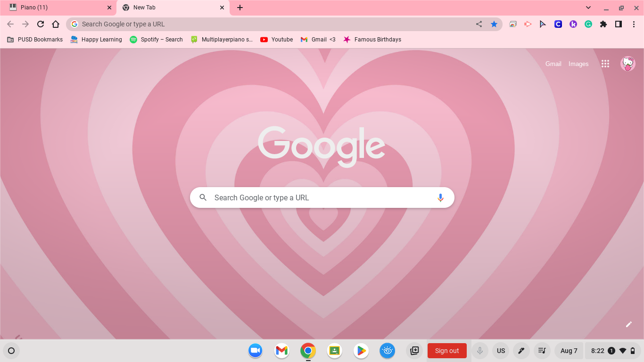Open a new tab with plus button
This screenshot has height=362, width=644.
coord(240,8)
